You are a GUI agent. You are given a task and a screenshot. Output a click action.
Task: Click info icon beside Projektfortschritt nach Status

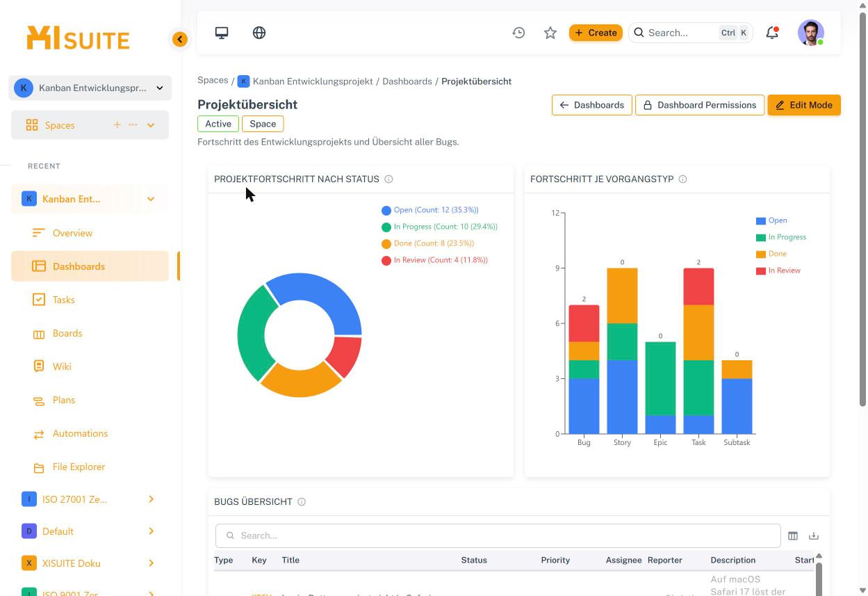[x=388, y=179]
